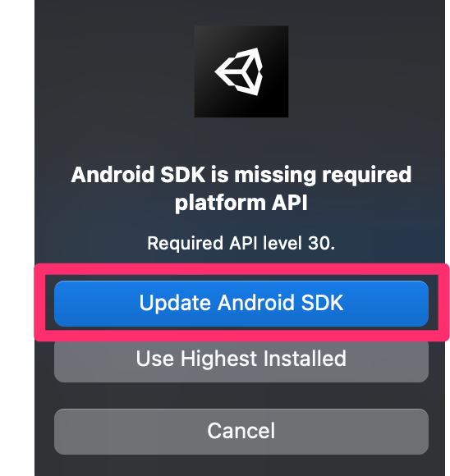Click the 'platform API' heading line

click(241, 203)
